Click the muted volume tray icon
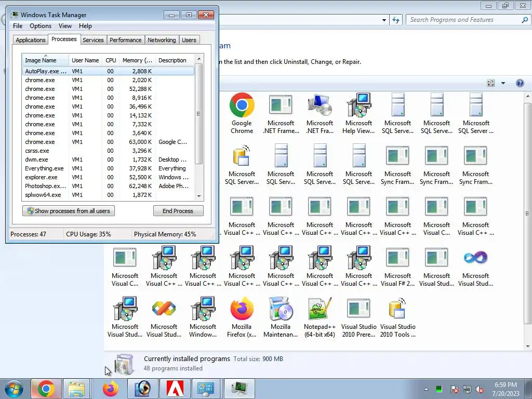Image resolution: width=532 pixels, height=399 pixels. pos(480,389)
